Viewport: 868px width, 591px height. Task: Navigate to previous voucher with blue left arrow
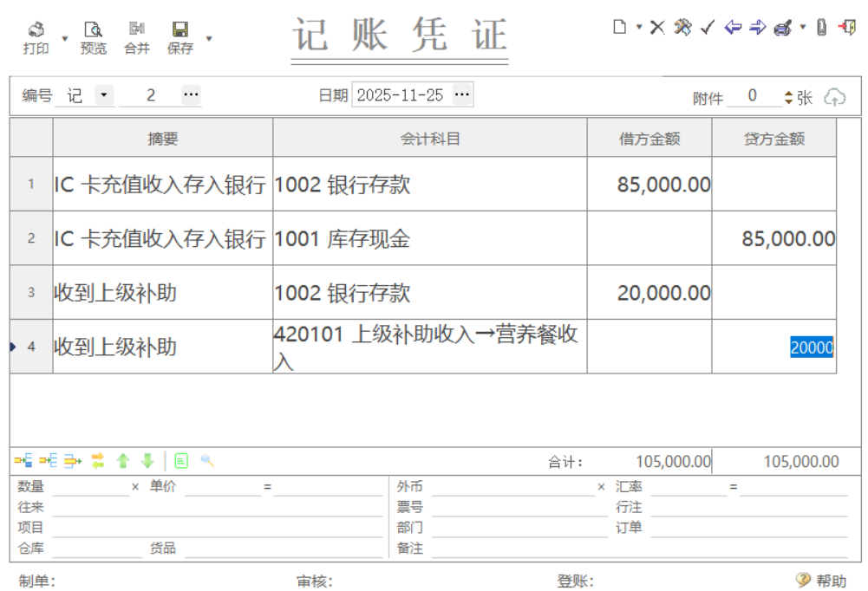[x=733, y=28]
